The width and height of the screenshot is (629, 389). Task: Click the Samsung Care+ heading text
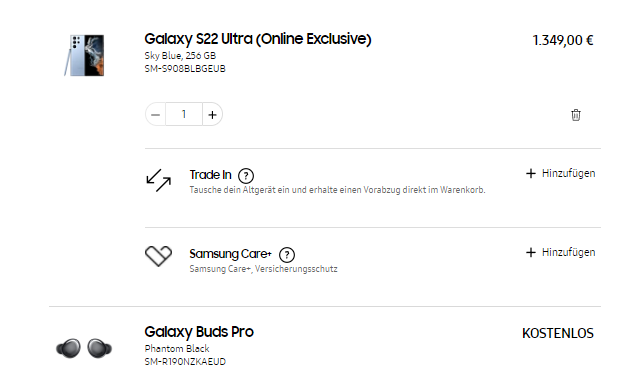231,254
